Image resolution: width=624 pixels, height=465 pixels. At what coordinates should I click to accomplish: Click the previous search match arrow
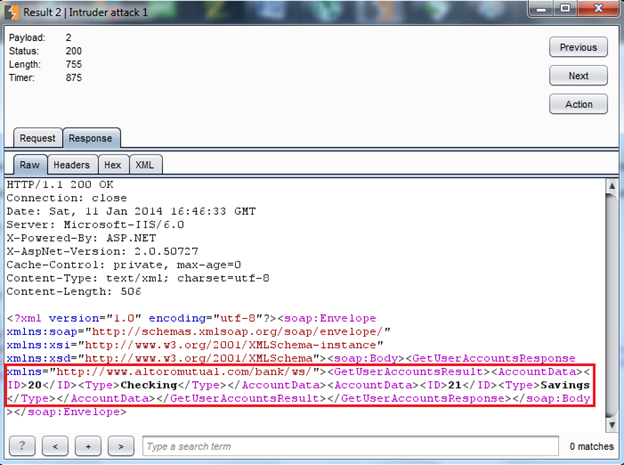(58, 445)
